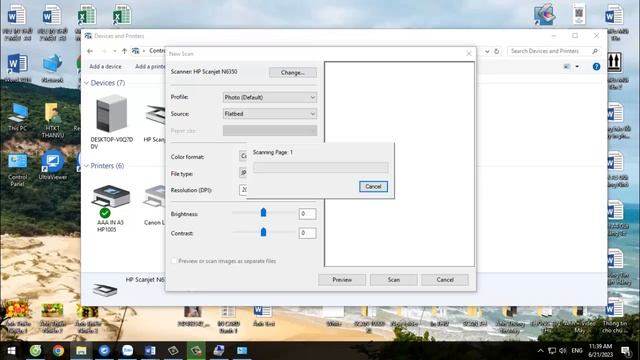This screenshot has width=640, height=360.
Task: Open the Source dropdown showing Flatbed
Action: point(270,114)
